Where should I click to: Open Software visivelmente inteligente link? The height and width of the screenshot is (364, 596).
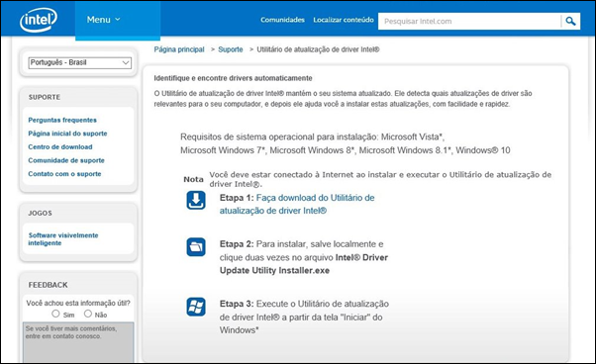[x=63, y=239]
